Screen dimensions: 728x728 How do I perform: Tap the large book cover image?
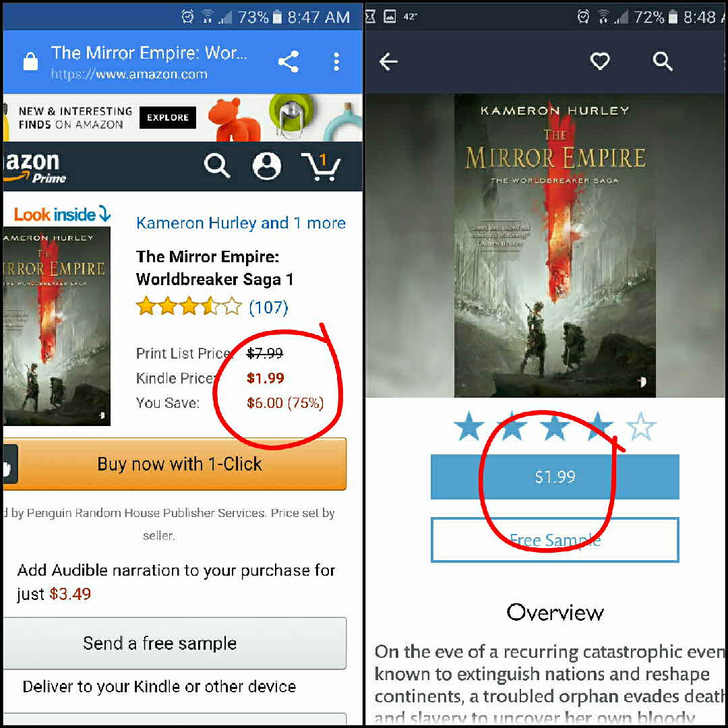555,245
